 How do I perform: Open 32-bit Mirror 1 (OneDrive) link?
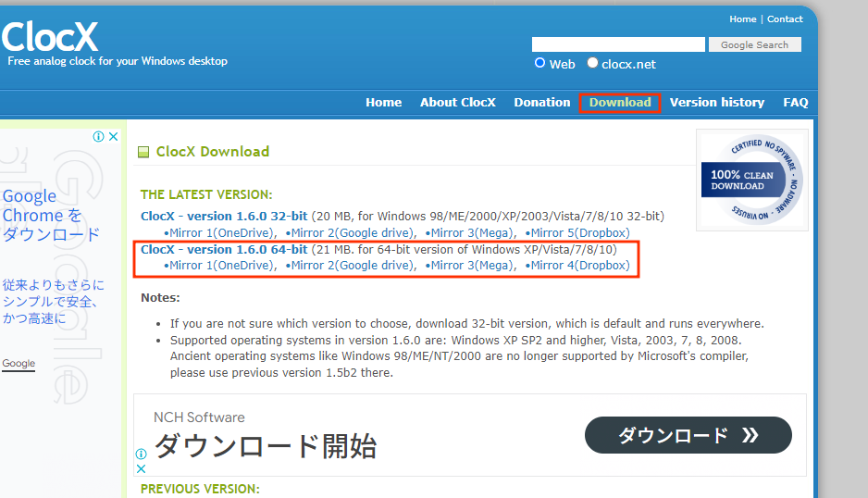tap(219, 233)
